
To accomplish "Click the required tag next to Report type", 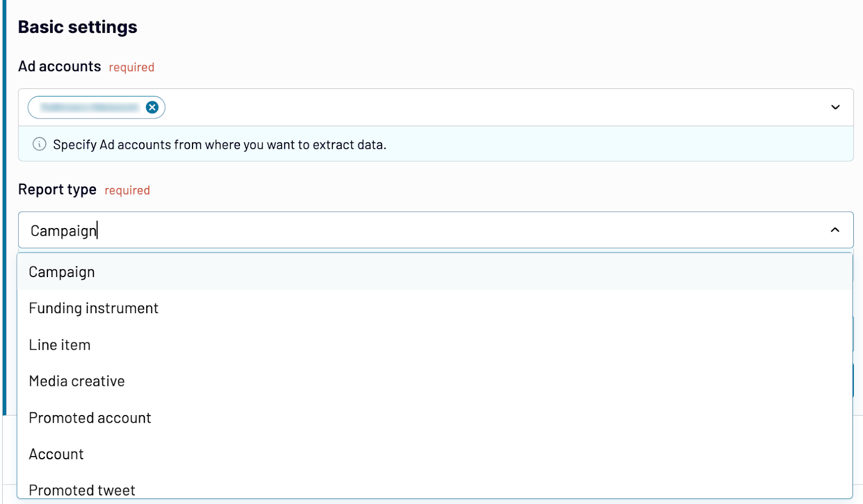I will pyautogui.click(x=127, y=190).
